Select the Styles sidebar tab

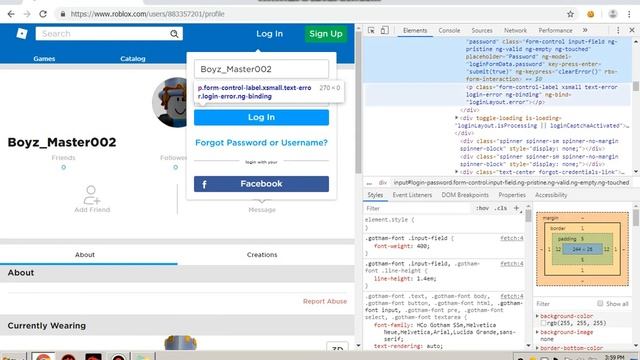pyautogui.click(x=375, y=195)
